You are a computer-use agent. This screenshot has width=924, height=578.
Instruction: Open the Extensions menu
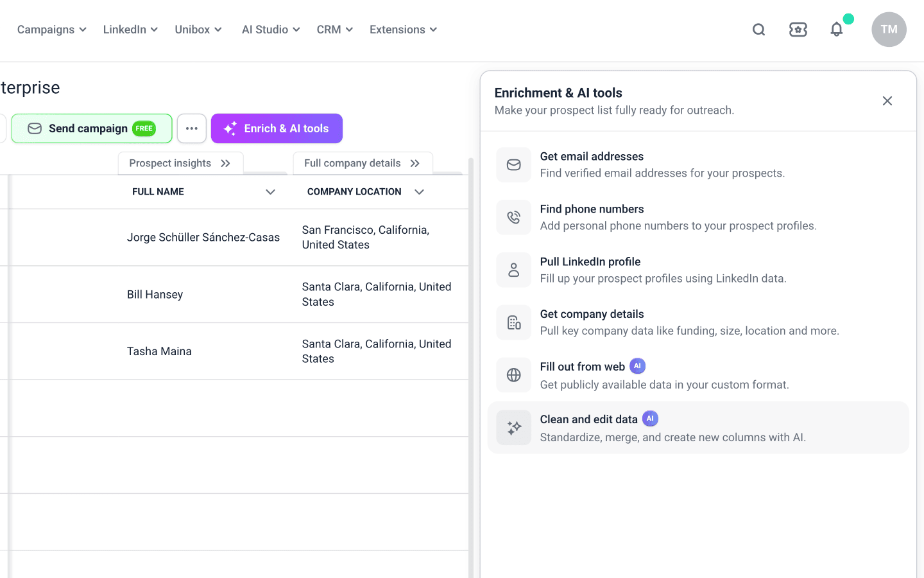[x=403, y=30]
